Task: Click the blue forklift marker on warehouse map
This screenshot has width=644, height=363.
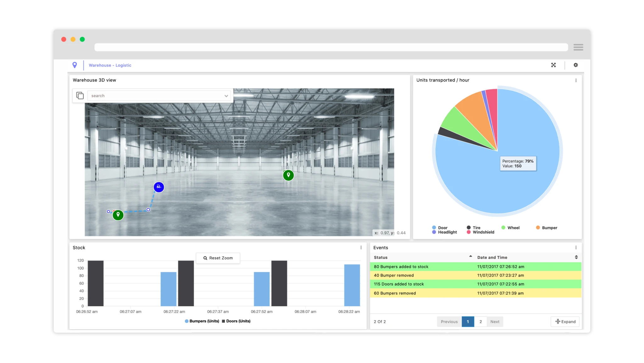Action: point(159,187)
